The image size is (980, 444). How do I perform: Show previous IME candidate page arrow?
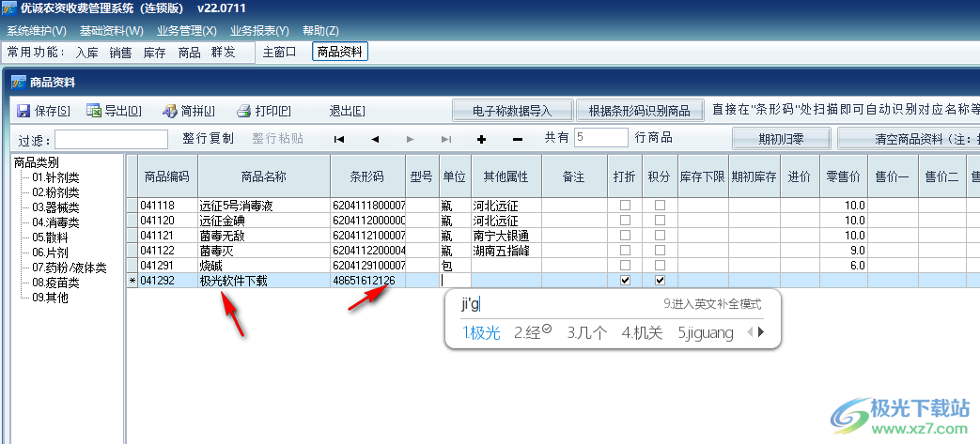pyautogui.click(x=751, y=333)
